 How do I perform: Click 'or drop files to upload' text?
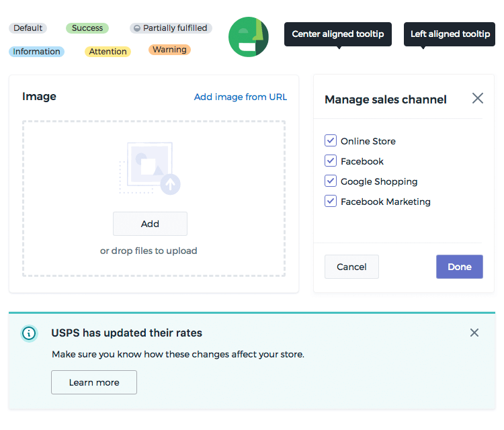(x=149, y=251)
